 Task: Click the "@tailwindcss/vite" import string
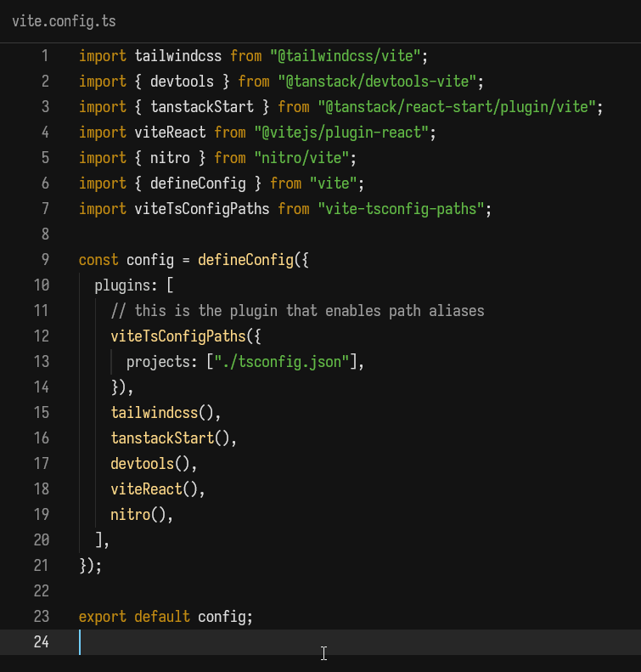345,56
